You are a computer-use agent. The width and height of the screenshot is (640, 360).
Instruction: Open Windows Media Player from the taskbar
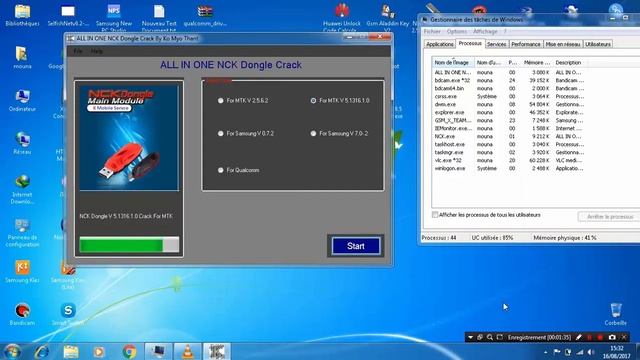tap(99, 351)
